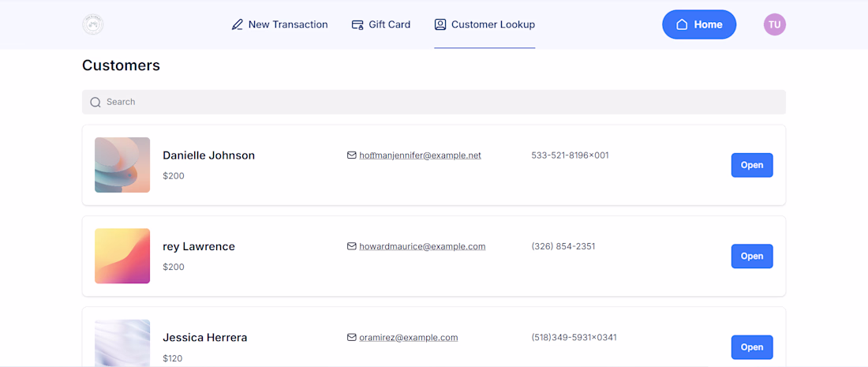Email hoffmanjennifer@example.net

(x=420, y=155)
